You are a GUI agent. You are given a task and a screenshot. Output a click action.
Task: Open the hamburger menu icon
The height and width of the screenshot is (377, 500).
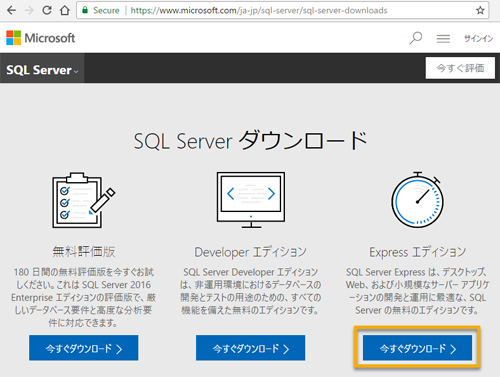coord(443,39)
